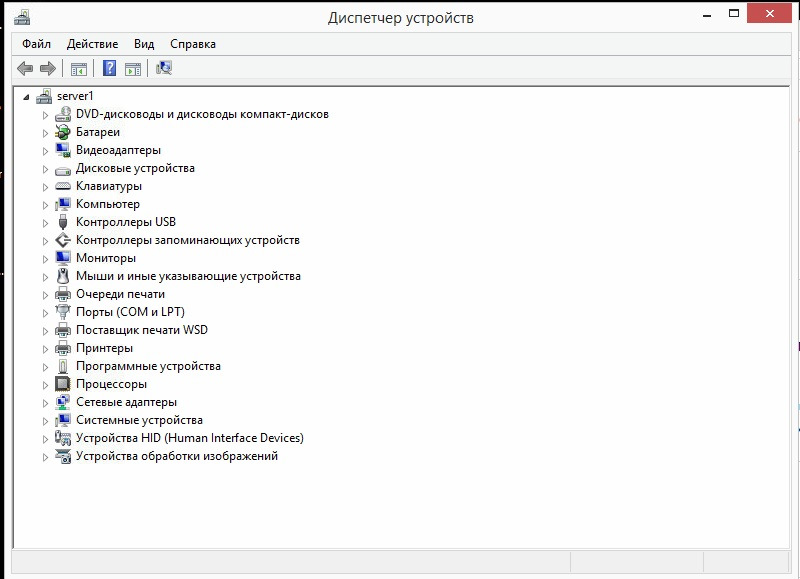Screen dimensions: 800x579
Task: Maximize the Диспетчер устройств window
Action: (734, 14)
